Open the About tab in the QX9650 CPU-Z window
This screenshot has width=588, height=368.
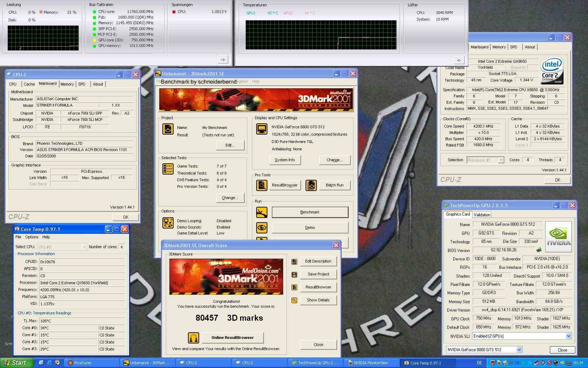[x=530, y=47]
